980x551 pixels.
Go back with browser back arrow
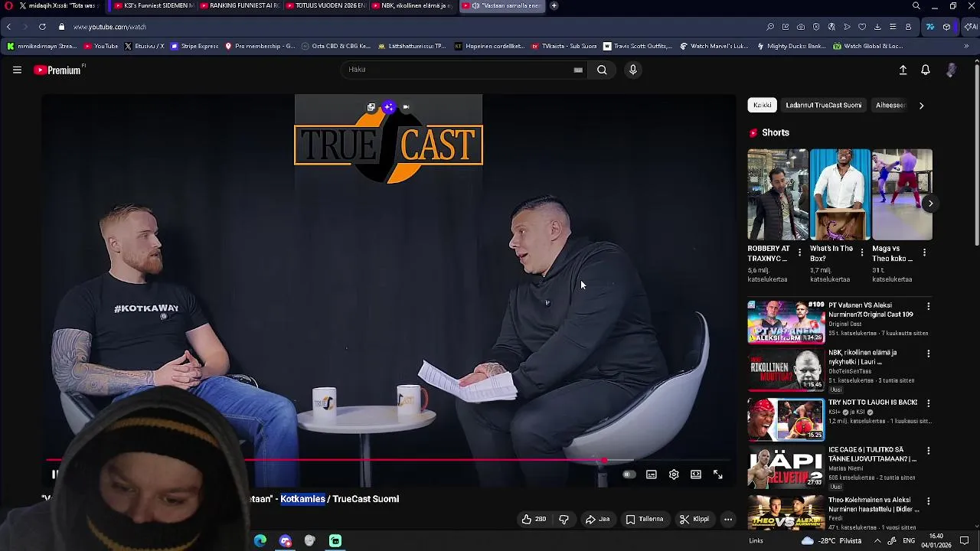[8, 27]
